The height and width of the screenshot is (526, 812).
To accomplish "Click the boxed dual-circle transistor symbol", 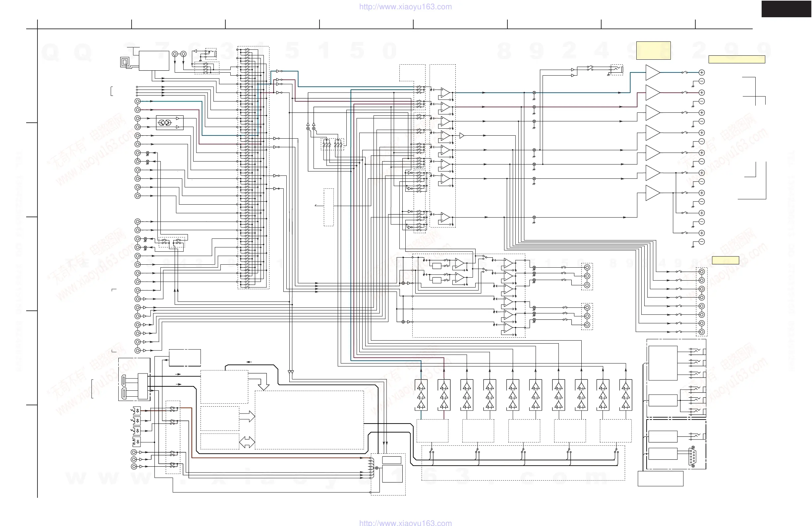I will tap(165, 123).
